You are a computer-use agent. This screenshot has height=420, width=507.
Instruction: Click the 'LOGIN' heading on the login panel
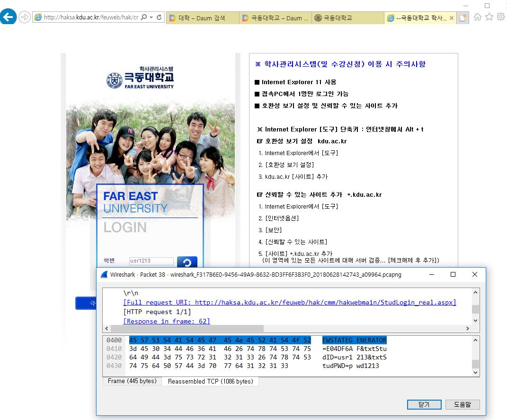125,227
